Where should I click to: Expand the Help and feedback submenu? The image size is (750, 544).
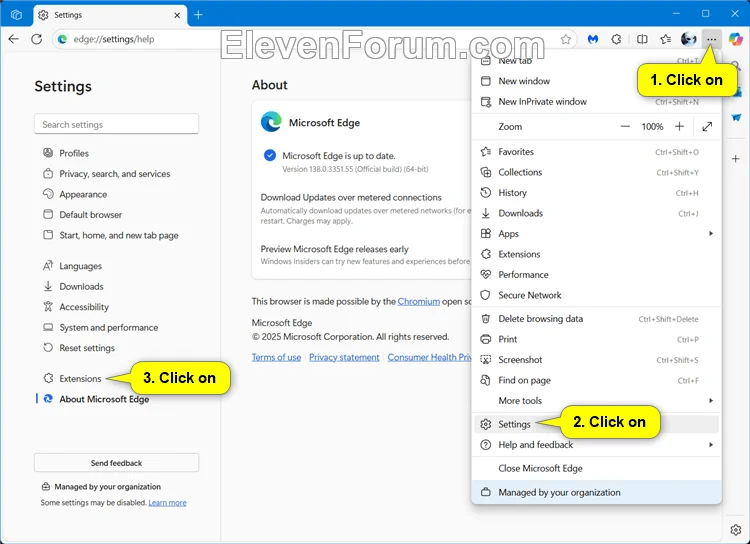click(596, 445)
